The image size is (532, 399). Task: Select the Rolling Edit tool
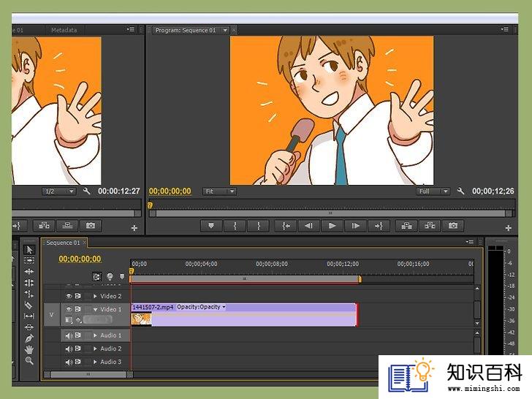click(x=29, y=282)
